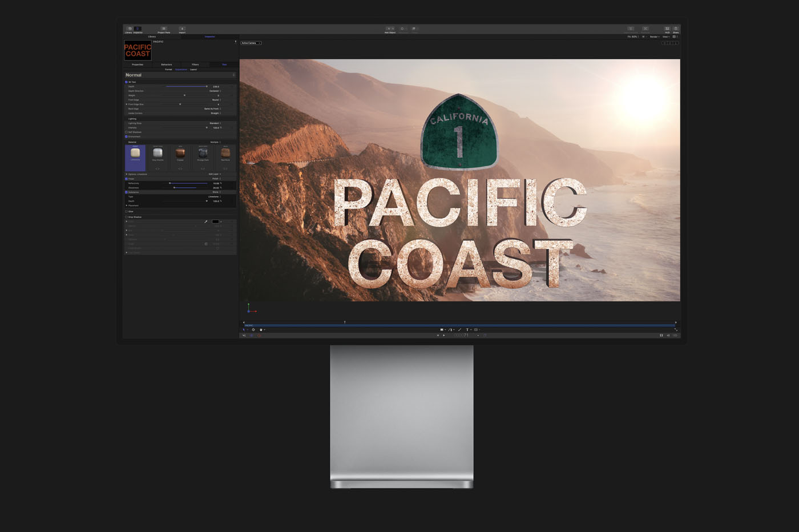Open the Material Multiple dropdown
The width and height of the screenshot is (799, 532).
(x=216, y=142)
